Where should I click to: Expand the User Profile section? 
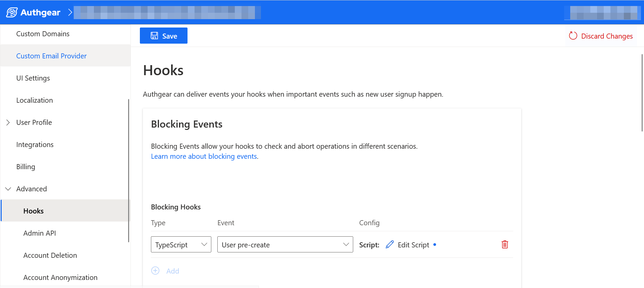(8, 123)
